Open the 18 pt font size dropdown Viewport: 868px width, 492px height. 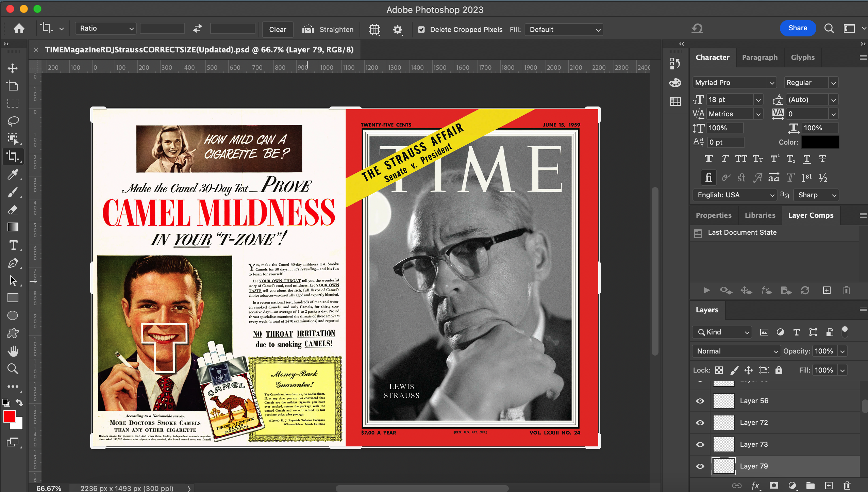click(758, 100)
